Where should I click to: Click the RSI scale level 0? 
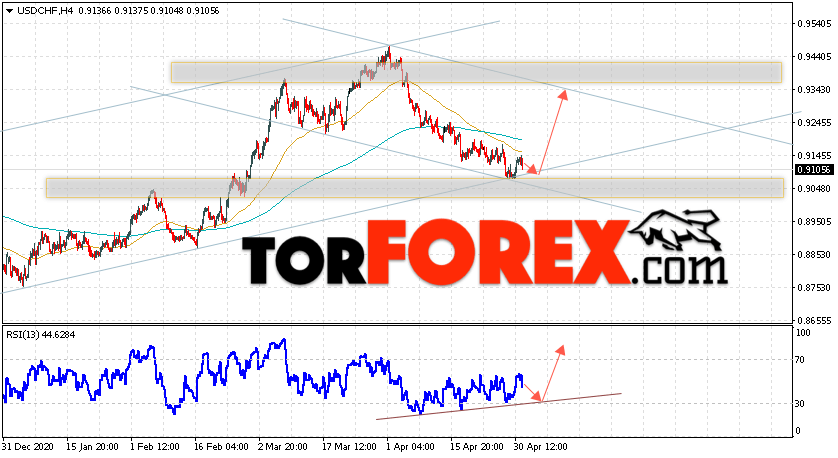tap(798, 430)
